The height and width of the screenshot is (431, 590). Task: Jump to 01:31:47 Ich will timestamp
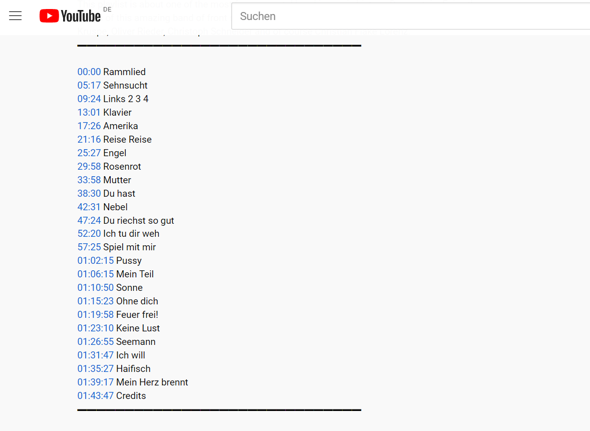96,355
